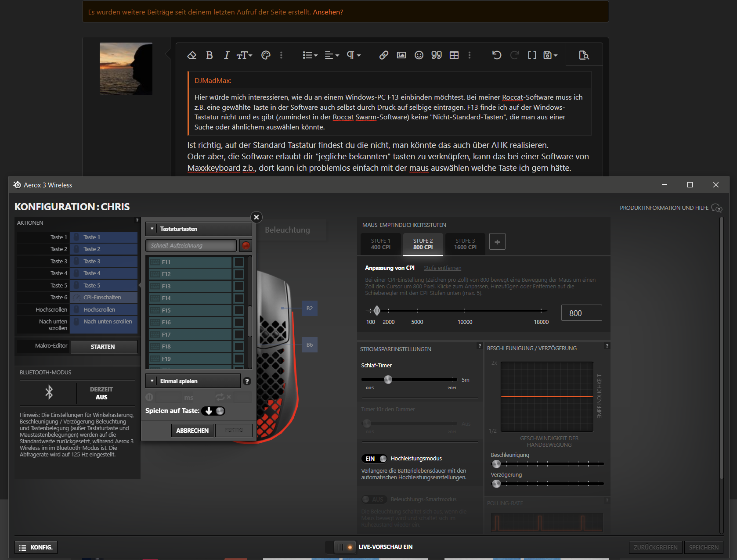Toggle the Spielen auf Taste switch
Image resolution: width=737 pixels, height=560 pixels.
(213, 411)
